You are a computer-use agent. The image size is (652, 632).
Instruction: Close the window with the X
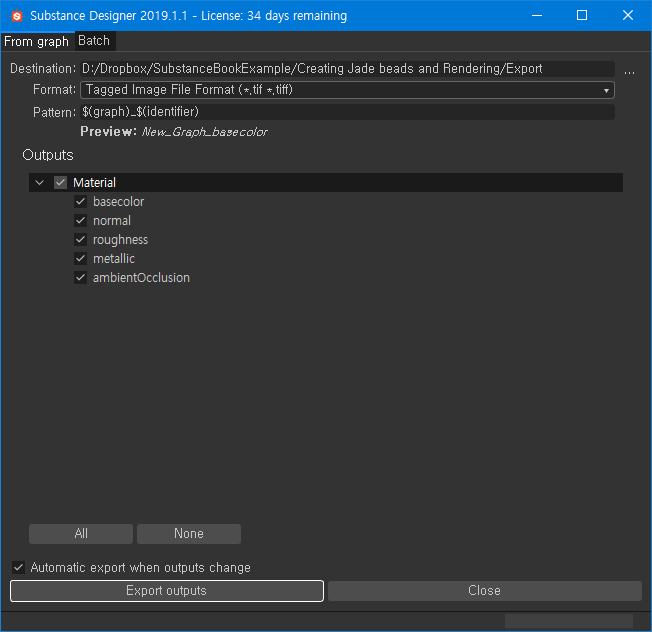click(627, 16)
